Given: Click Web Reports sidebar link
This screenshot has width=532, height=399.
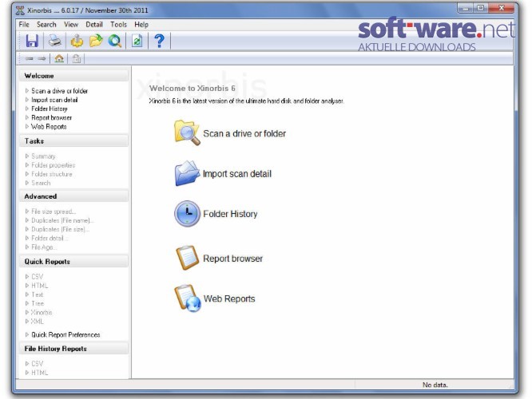Looking at the screenshot, I should (x=49, y=126).
